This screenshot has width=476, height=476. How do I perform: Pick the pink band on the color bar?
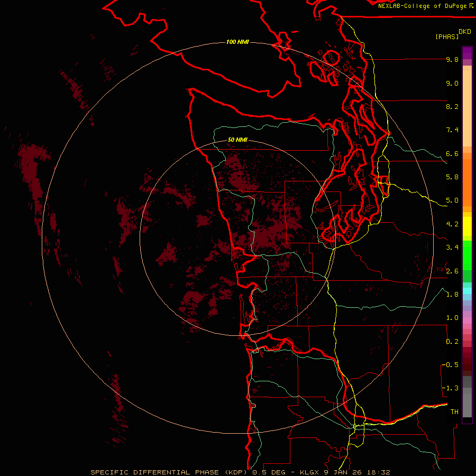pos(467,321)
